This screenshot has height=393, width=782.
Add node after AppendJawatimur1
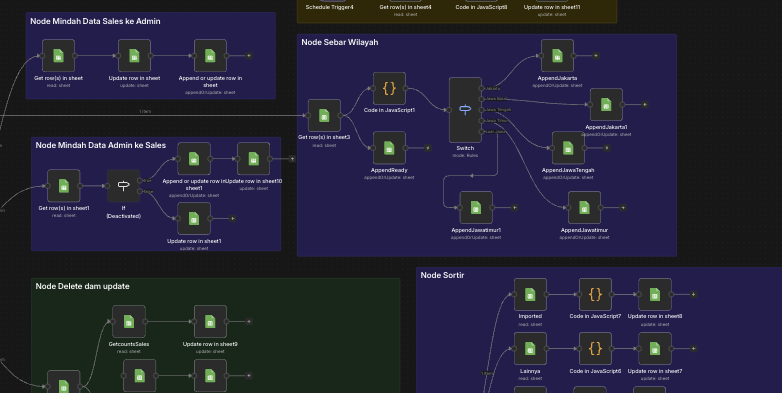[514, 207]
